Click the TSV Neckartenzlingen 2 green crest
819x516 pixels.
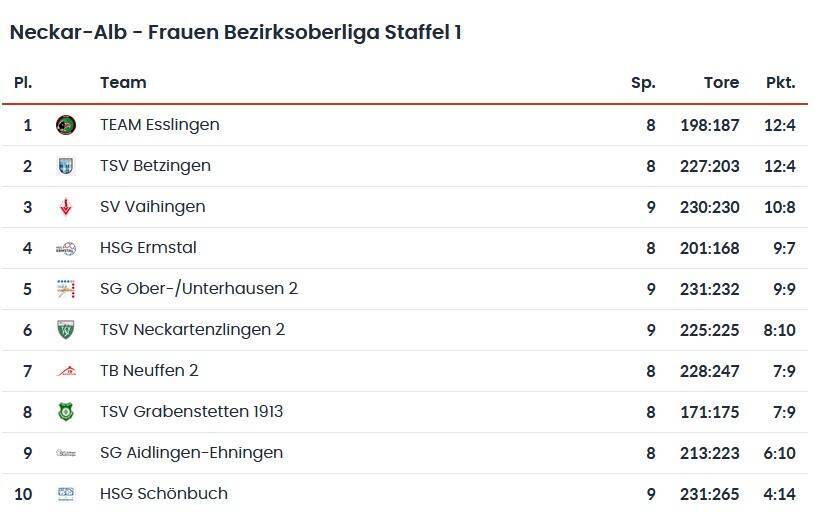pos(66,330)
